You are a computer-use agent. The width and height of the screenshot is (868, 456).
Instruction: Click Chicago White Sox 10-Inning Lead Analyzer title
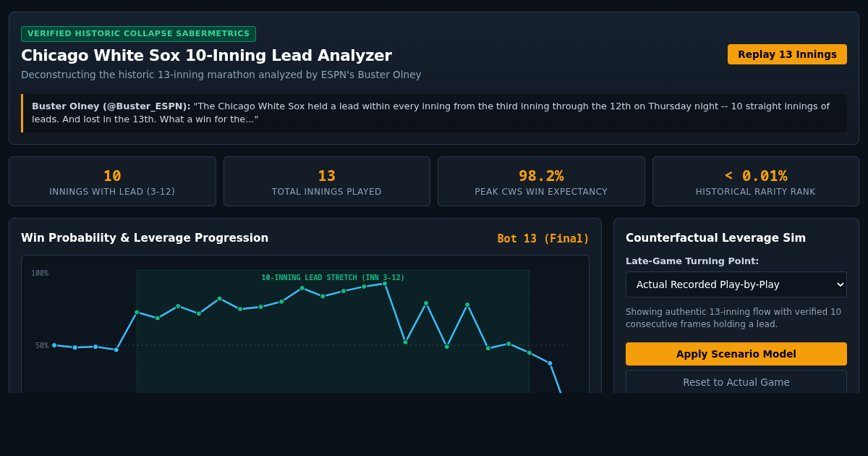(206, 56)
